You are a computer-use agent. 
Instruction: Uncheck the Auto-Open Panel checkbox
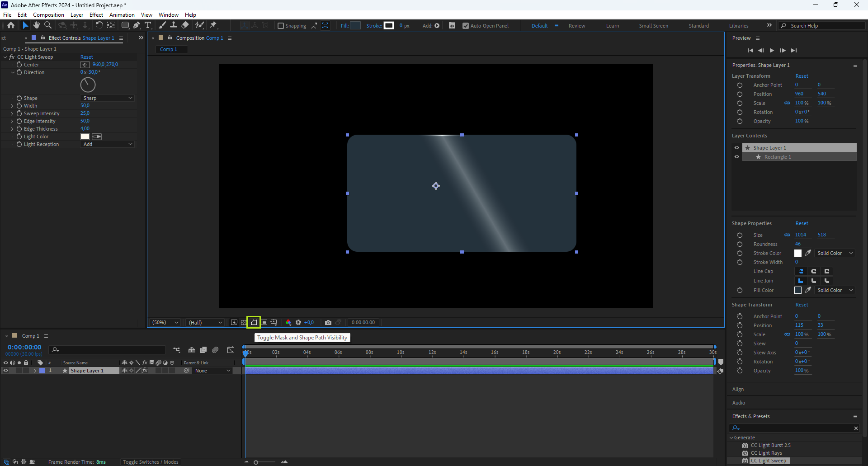point(466,26)
